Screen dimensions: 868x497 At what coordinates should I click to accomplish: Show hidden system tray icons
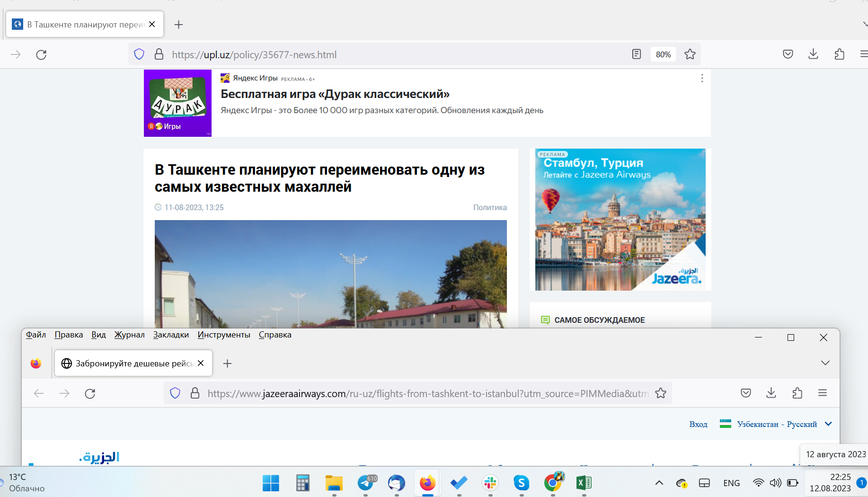pyautogui.click(x=659, y=483)
